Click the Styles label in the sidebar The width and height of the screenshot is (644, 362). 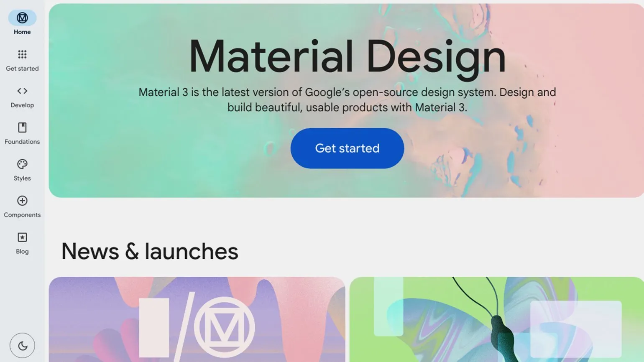[x=22, y=178]
